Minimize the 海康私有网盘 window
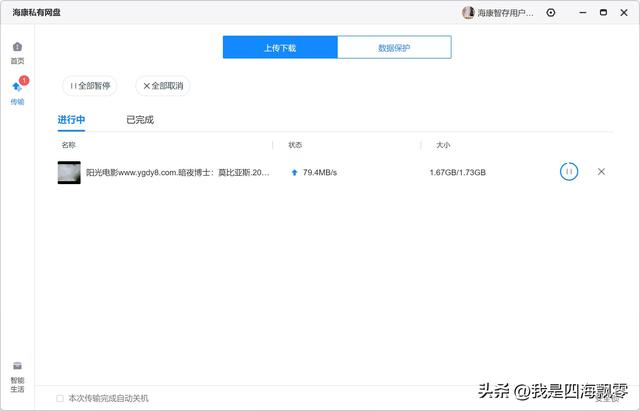Image resolution: width=640 pixels, height=411 pixels. 583,13
